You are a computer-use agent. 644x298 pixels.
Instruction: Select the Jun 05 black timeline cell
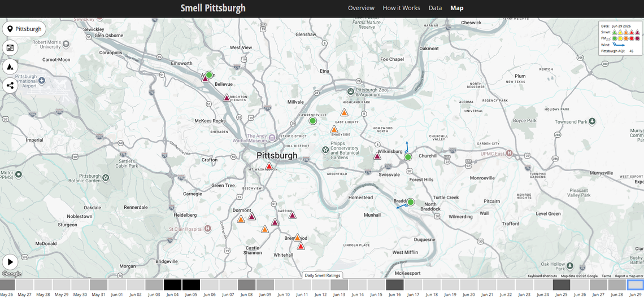tap(191, 285)
